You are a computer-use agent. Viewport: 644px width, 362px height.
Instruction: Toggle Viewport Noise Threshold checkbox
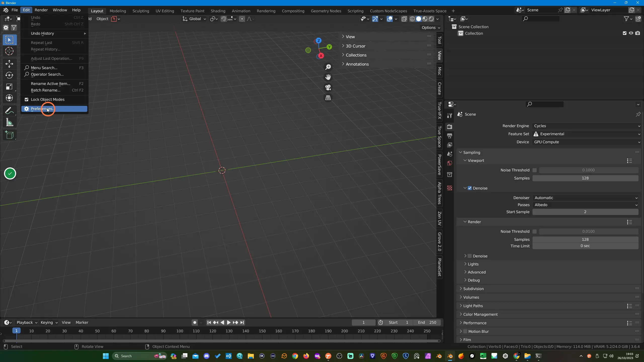click(x=535, y=170)
